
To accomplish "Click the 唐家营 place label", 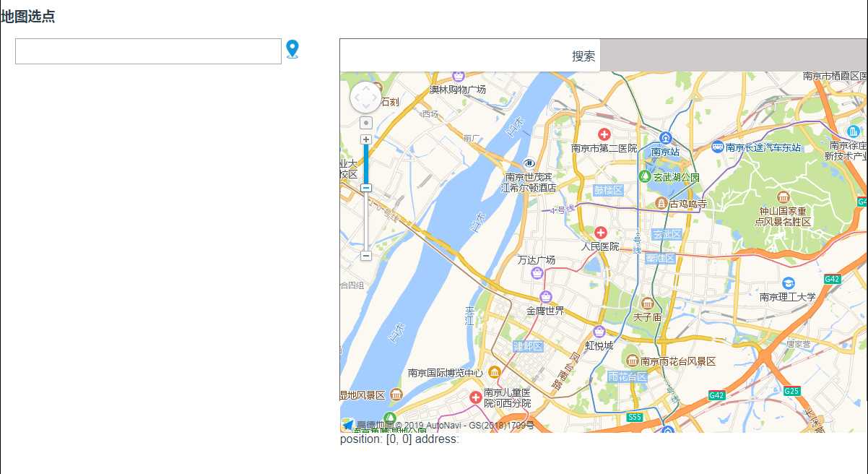I will [x=798, y=345].
